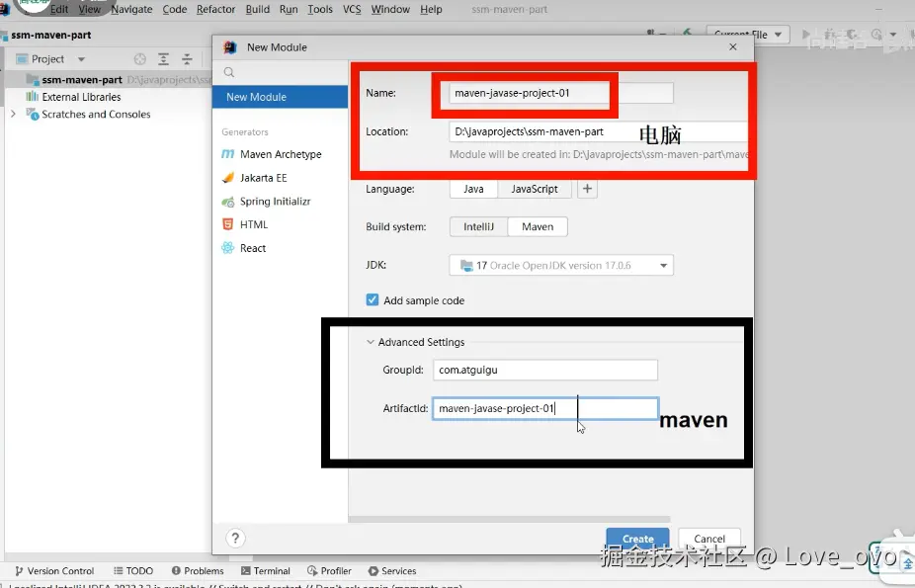This screenshot has width=915, height=588.
Task: Open TODO tool window
Action: (133, 570)
